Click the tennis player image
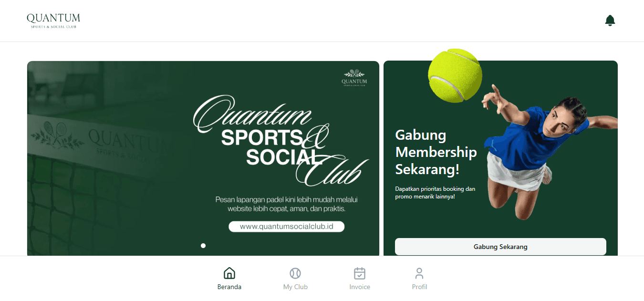Image resolution: width=644 pixels, height=301 pixels. [549, 153]
